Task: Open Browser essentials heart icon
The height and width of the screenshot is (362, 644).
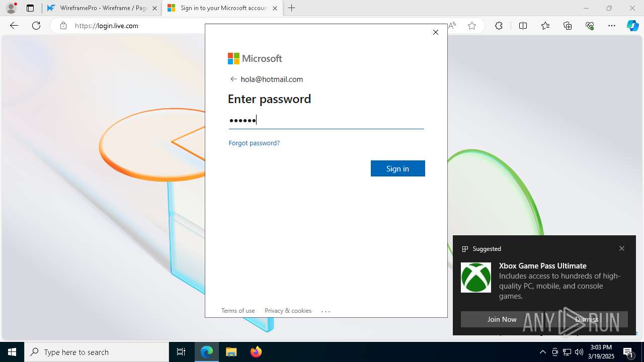Action: pyautogui.click(x=590, y=26)
